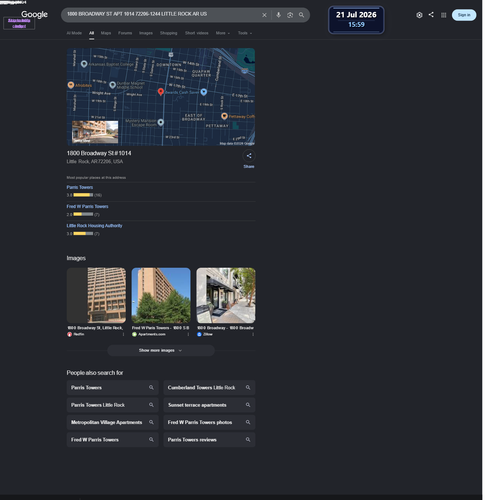
Task: Expand Show more images
Action: pyautogui.click(x=161, y=350)
